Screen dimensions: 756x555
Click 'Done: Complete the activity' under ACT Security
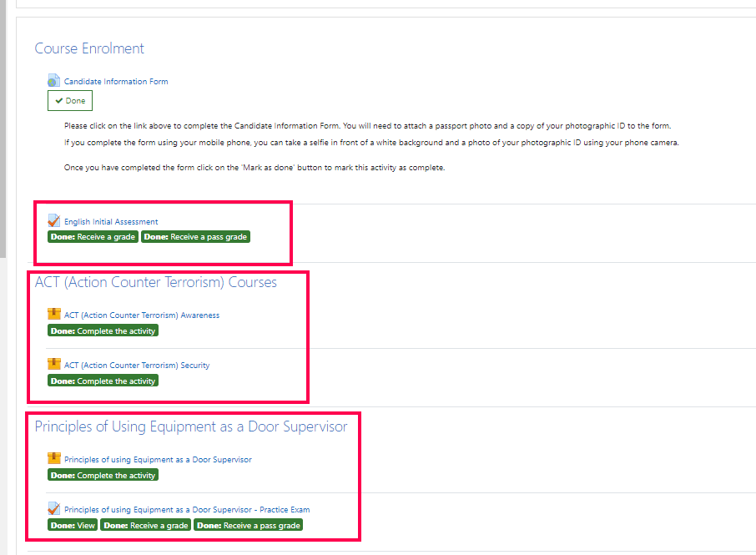tap(103, 381)
